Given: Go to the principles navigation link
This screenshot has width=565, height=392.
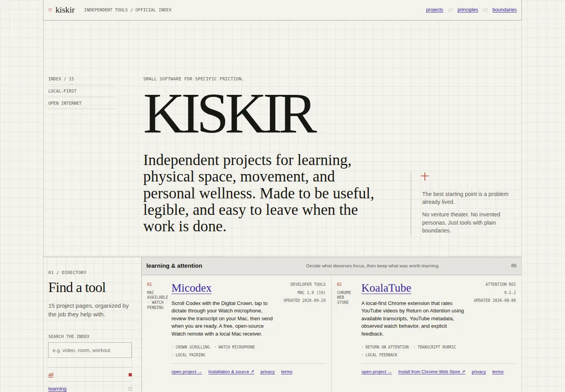Looking at the screenshot, I should point(468,10).
